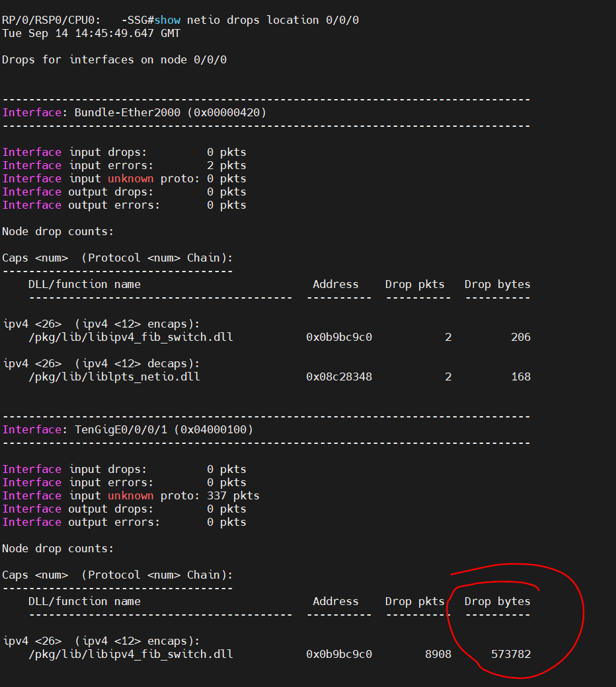The height and width of the screenshot is (687, 616).
Task: Click 'Drop pkts' header above the 8908 value
Action: pyautogui.click(x=415, y=602)
